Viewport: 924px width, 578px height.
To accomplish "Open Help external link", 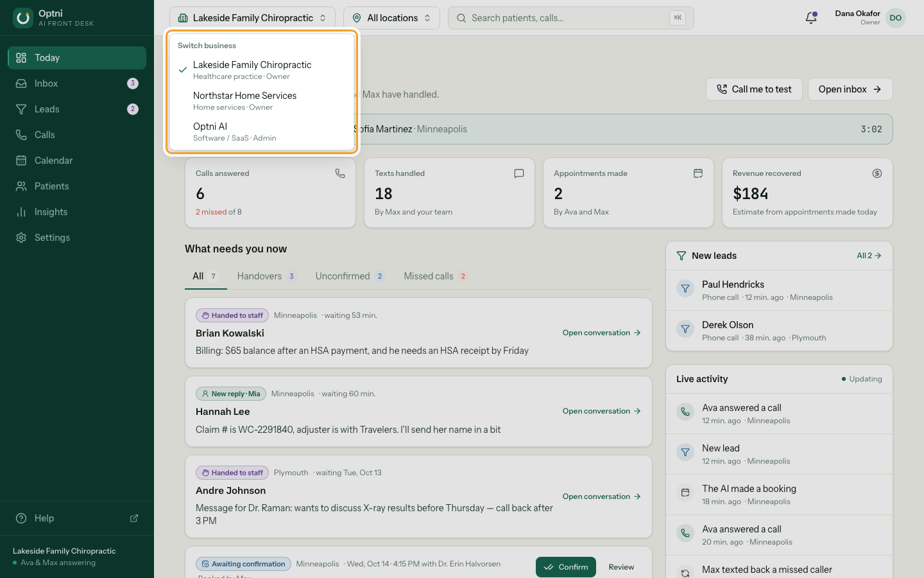I will coord(77,518).
